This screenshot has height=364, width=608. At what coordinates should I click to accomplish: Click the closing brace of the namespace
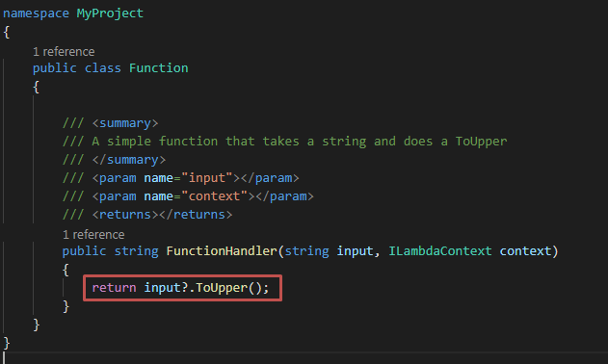[6, 343]
